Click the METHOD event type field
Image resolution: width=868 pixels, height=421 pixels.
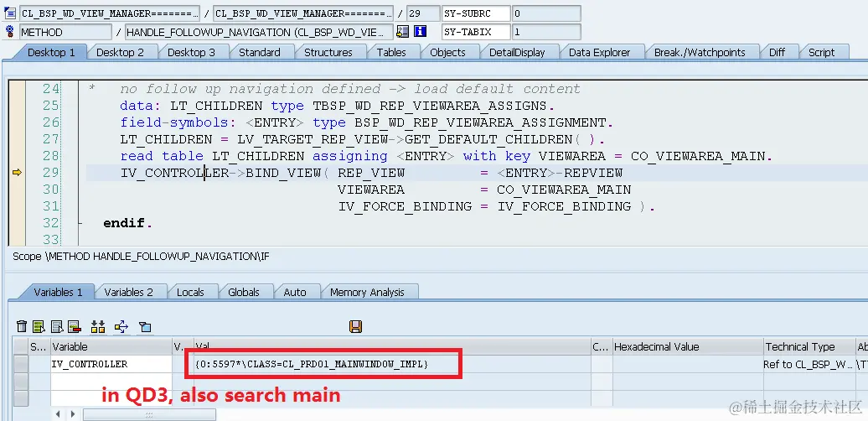65,32
